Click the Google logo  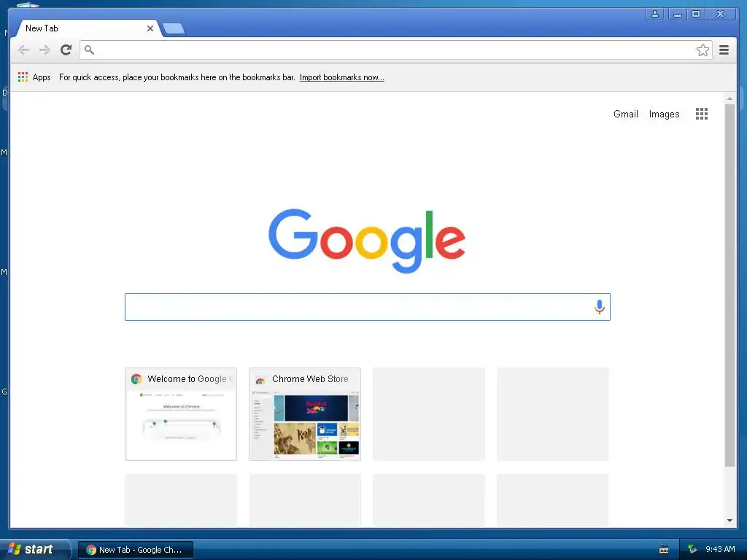[367, 241]
